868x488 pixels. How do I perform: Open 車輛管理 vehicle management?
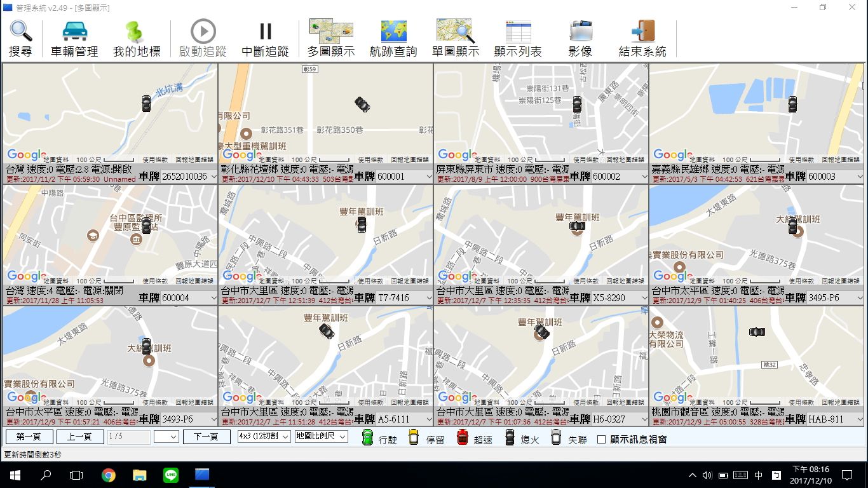click(74, 32)
